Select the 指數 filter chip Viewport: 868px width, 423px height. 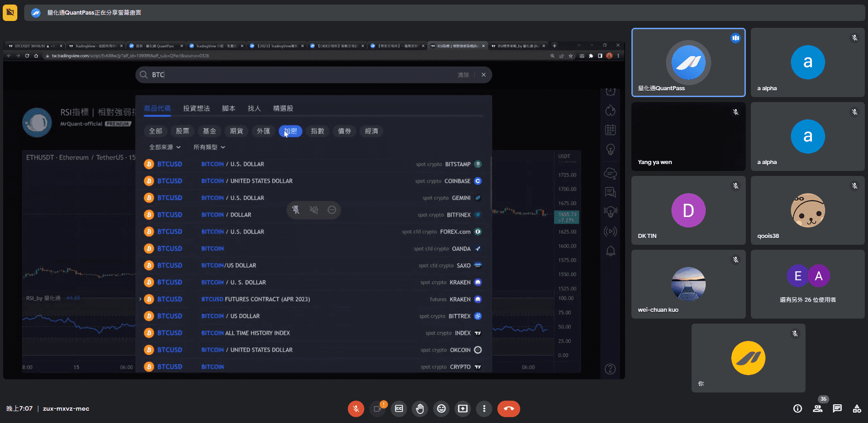(x=318, y=131)
